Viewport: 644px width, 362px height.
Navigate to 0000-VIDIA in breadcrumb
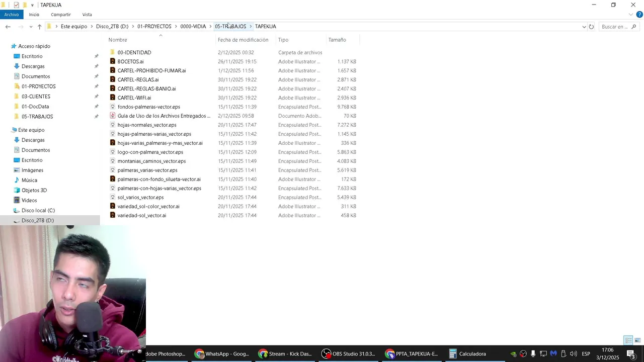[193, 26]
